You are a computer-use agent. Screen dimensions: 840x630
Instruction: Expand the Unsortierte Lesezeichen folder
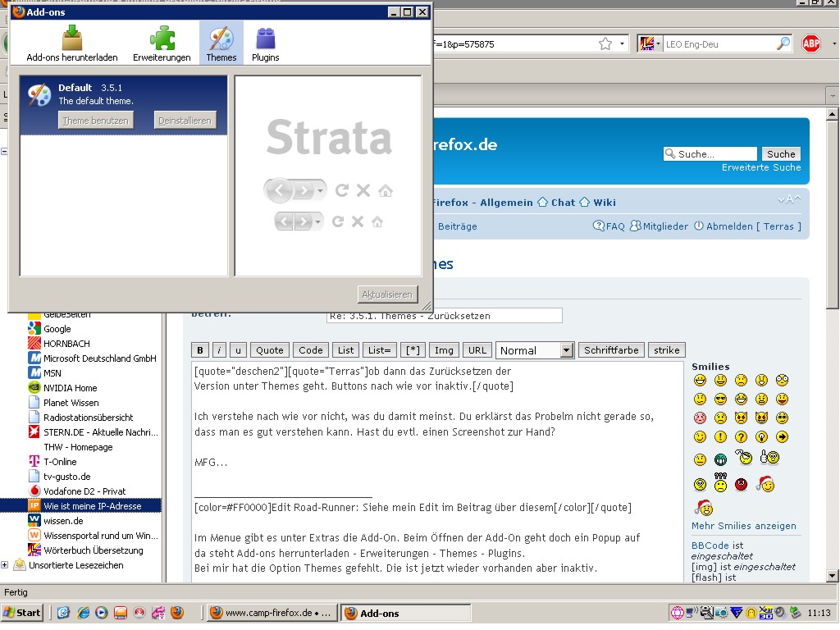5,565
